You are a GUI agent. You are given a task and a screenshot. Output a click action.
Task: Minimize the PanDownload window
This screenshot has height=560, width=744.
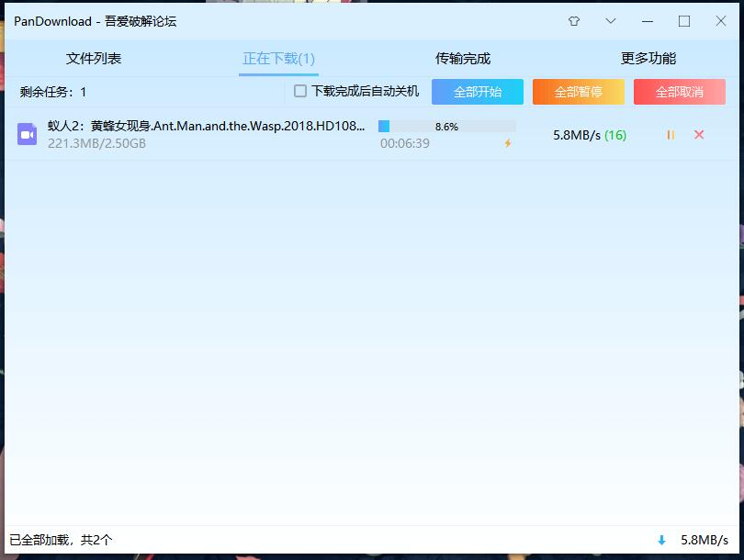(x=648, y=21)
